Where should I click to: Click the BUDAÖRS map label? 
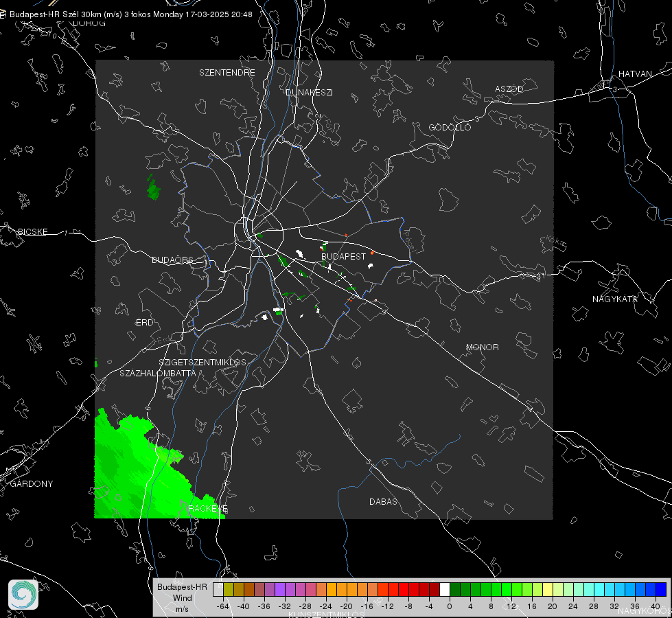(x=173, y=260)
